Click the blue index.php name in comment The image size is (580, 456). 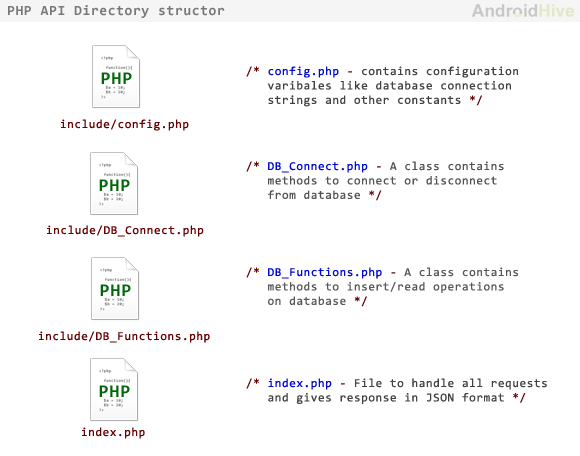click(300, 384)
